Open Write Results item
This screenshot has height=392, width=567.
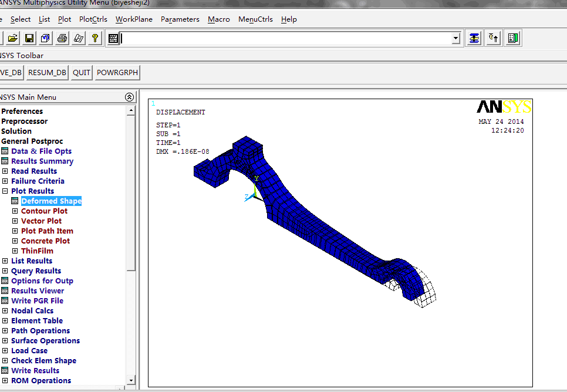pyautogui.click(x=35, y=371)
